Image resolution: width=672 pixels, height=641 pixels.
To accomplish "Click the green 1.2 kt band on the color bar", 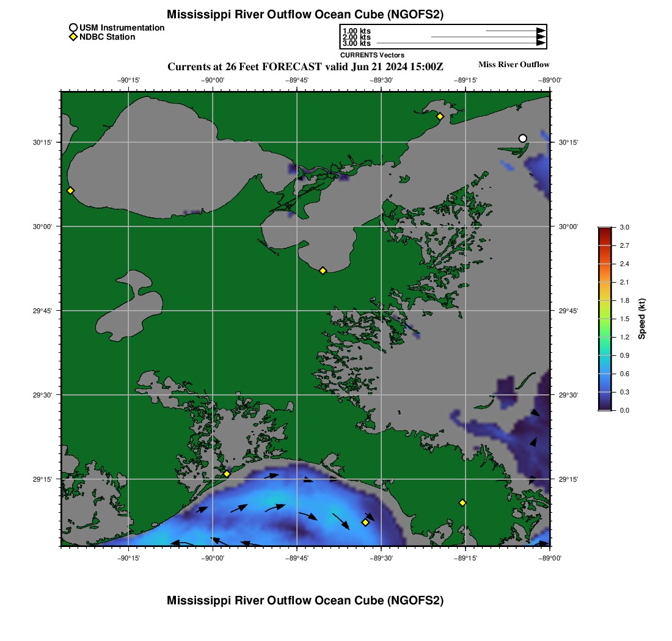I will 604,337.
